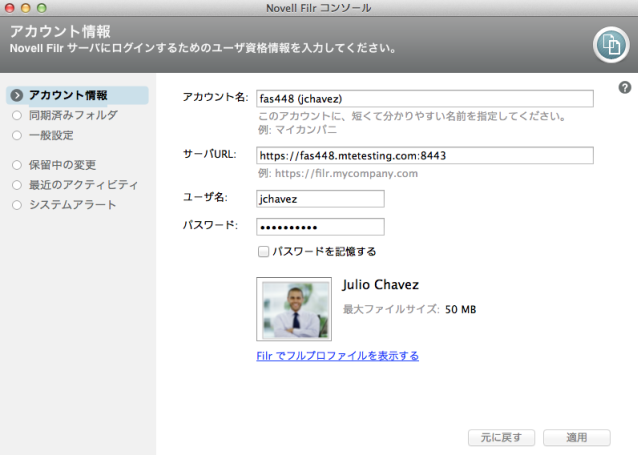Maximize window with green button

click(x=42, y=8)
